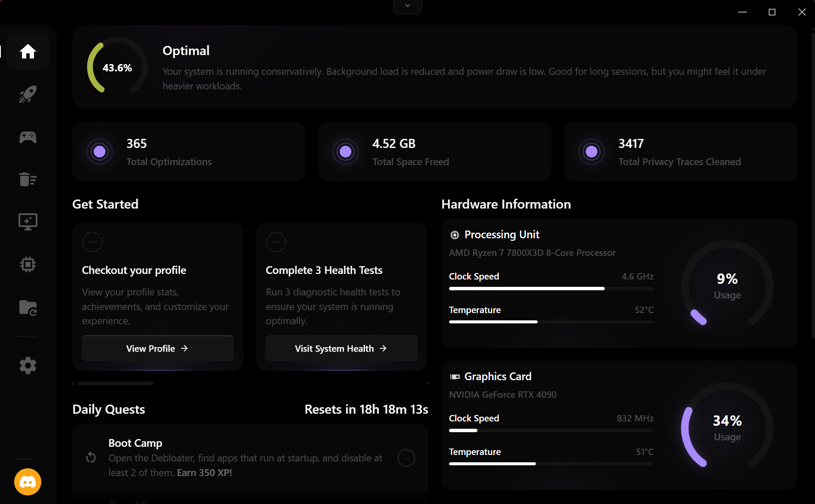Screen dimensions: 815x504
Task: Open the Discord community button
Action: 28,482
